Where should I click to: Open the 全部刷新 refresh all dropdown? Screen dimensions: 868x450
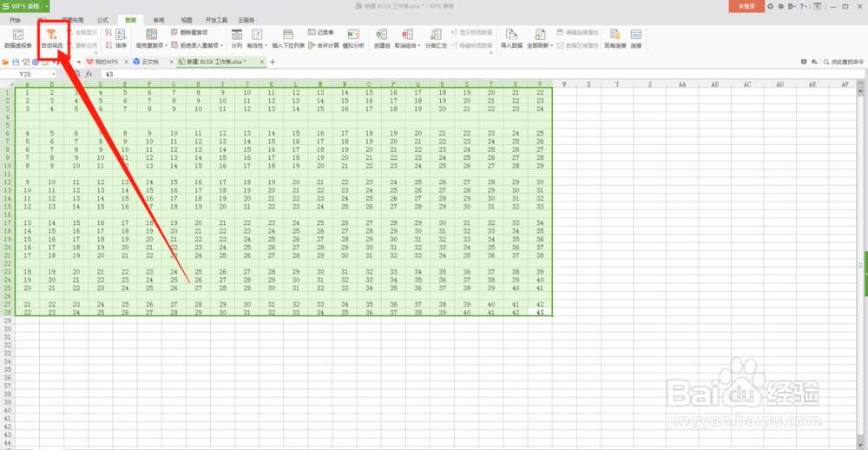[552, 45]
